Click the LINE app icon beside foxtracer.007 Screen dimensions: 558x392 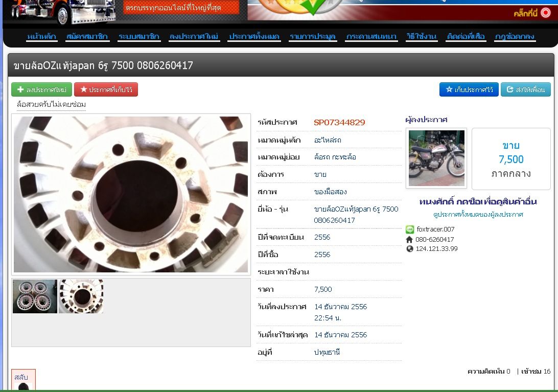(410, 229)
